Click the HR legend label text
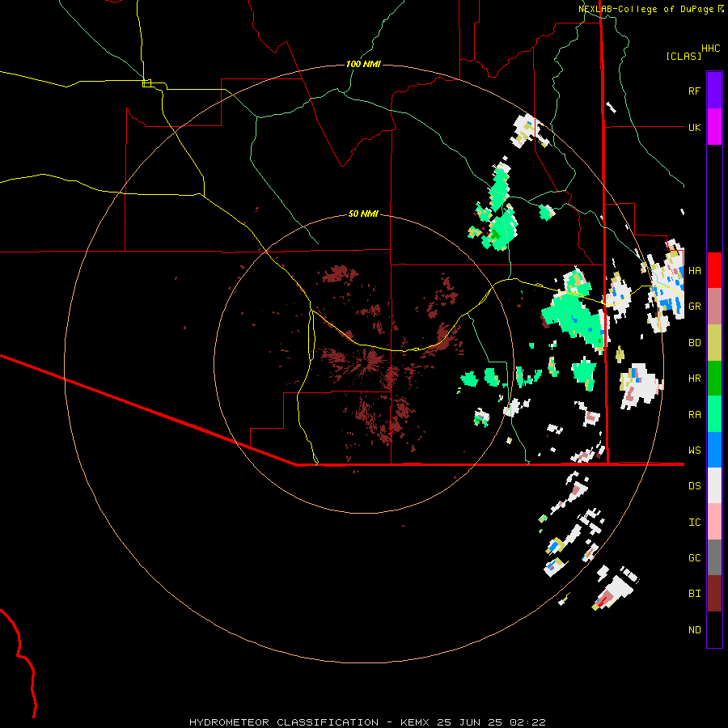 (x=694, y=379)
